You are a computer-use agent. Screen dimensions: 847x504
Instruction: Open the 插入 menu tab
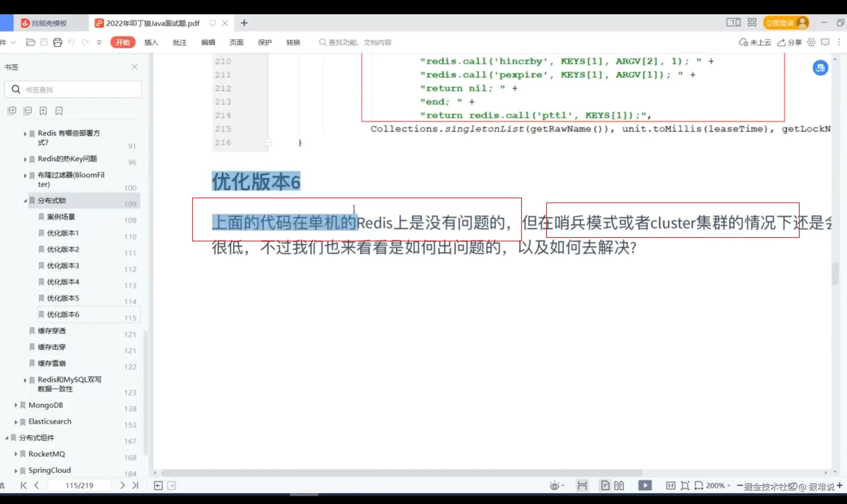tap(151, 42)
